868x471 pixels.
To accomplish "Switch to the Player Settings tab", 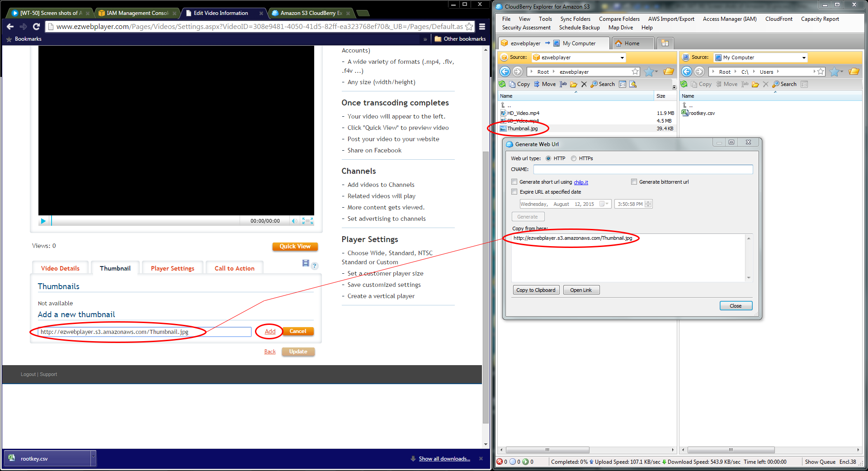I will coord(173,268).
